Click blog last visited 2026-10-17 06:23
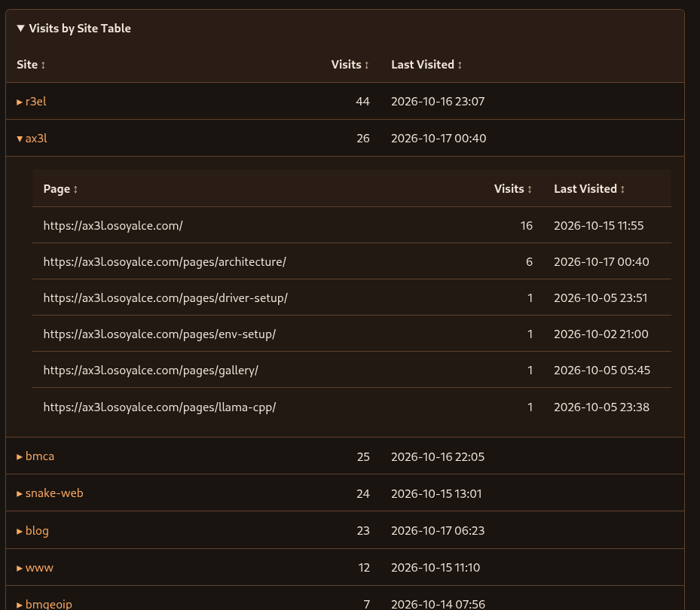Screen dimensions: 700x610 tap(438, 531)
